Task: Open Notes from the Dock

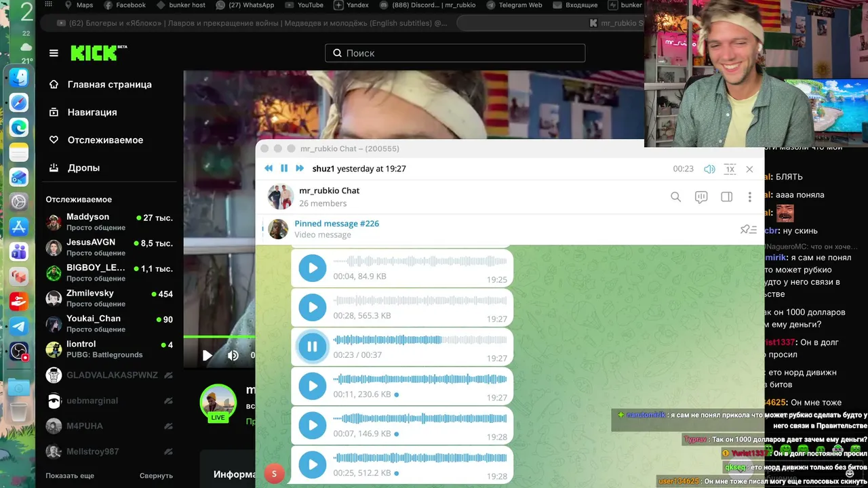Action: click(19, 152)
